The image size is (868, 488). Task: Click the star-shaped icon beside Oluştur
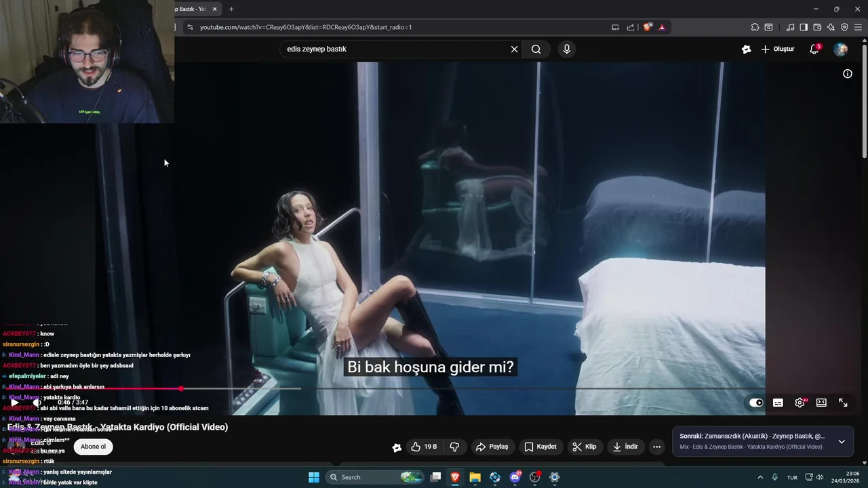coord(746,49)
